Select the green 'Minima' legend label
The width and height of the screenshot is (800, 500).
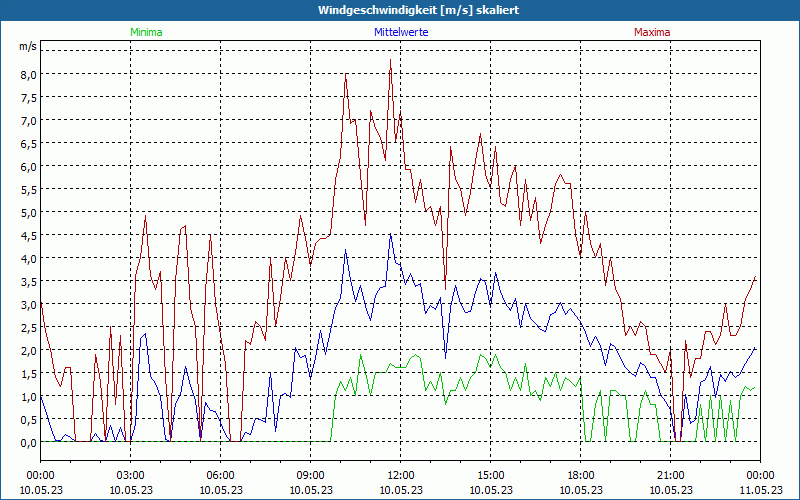(146, 32)
